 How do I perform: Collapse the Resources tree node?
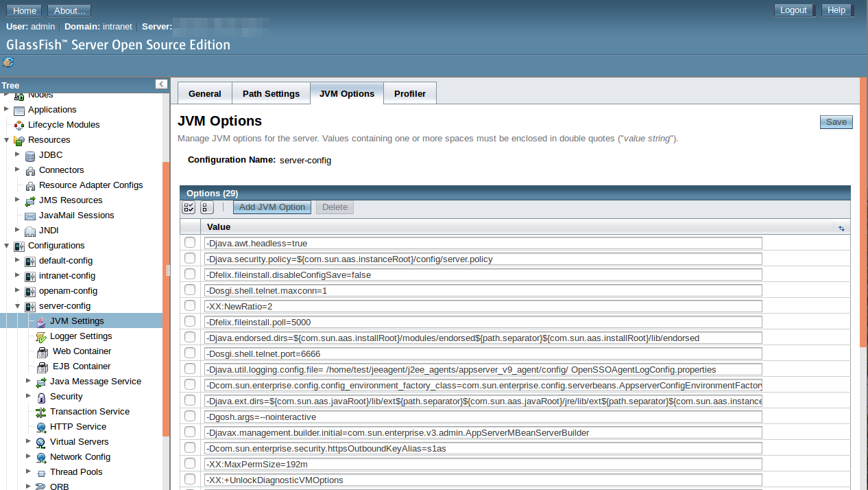coord(7,140)
